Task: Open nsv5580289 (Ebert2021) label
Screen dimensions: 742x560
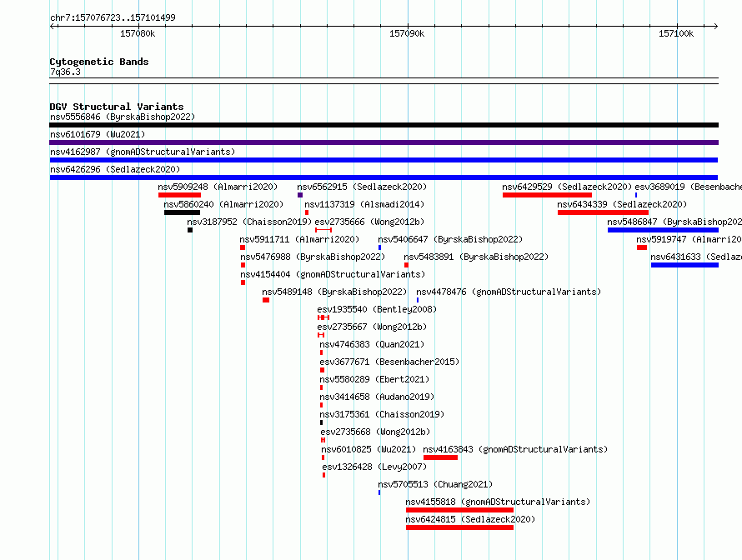Action: click(374, 379)
